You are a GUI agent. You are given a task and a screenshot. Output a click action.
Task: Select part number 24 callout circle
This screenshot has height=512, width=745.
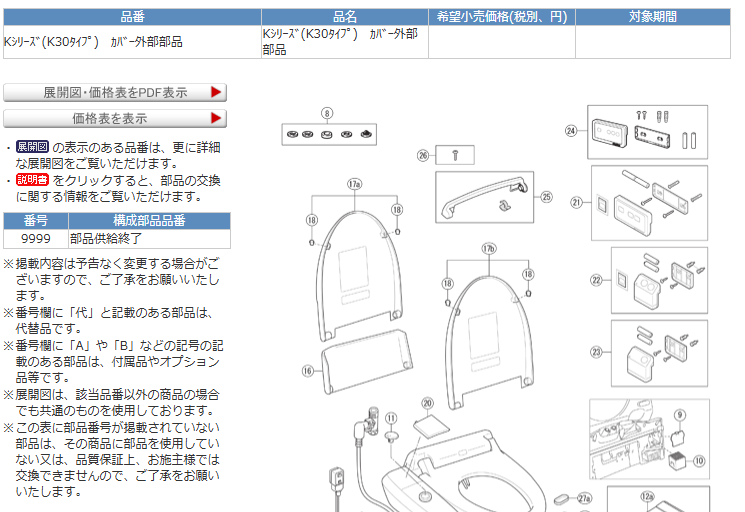tap(571, 131)
